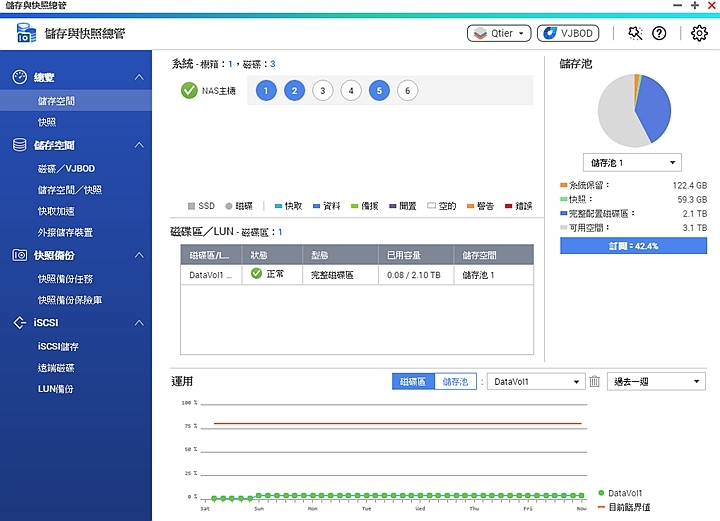Viewport: 720px width, 521px height.
Task: Click the volume count link next to 磁碟區/LUN
Action: 280,232
